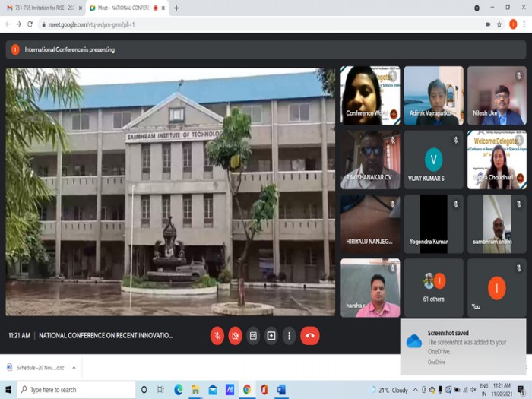The image size is (532, 399).
Task: Click the red Leave call button
Action: pos(309,335)
